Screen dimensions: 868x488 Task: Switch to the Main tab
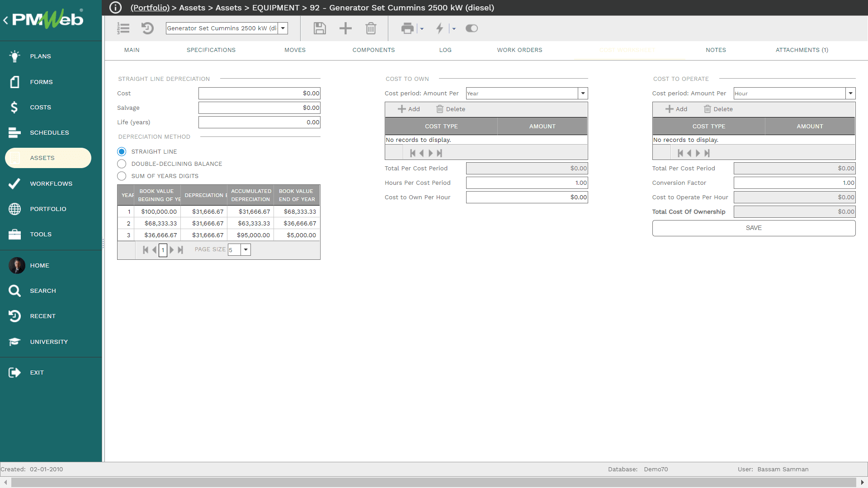tap(132, 50)
